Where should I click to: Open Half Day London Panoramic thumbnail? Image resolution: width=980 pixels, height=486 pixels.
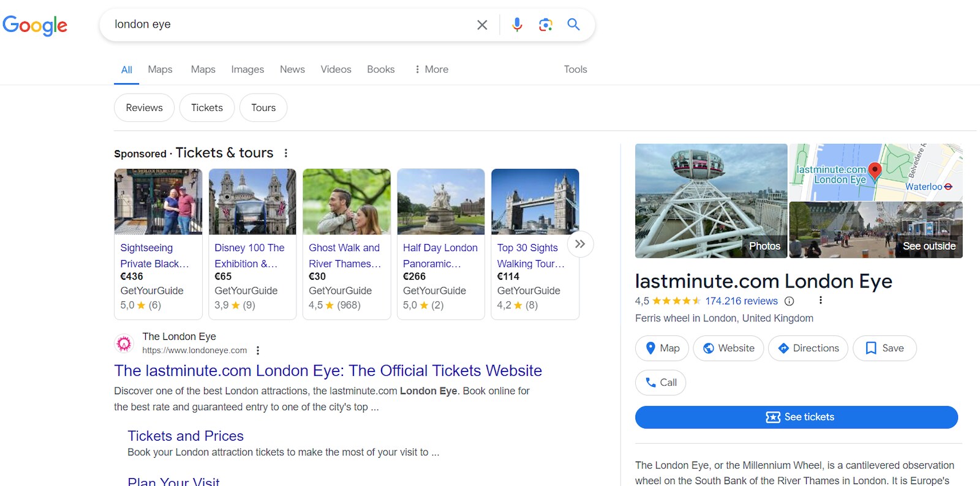441,201
